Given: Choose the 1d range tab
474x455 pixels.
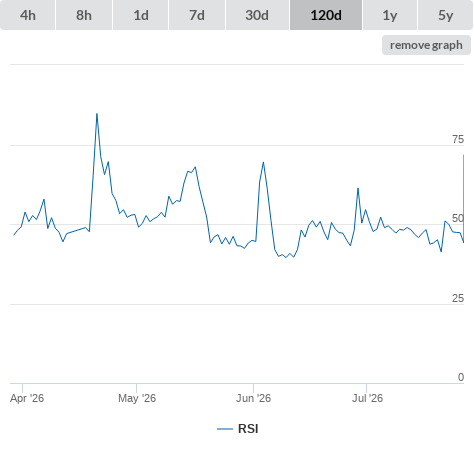Looking at the screenshot, I should click(141, 15).
